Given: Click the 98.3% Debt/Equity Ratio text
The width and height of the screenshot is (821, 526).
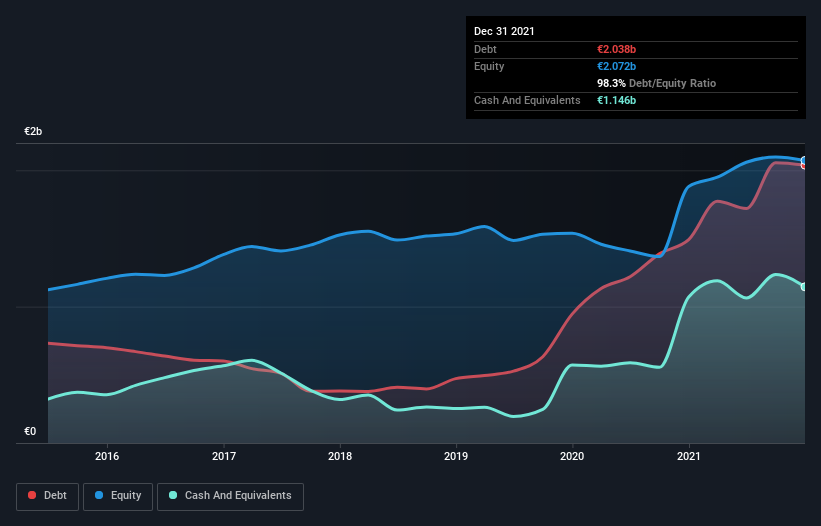Looking at the screenshot, I should (656, 83).
